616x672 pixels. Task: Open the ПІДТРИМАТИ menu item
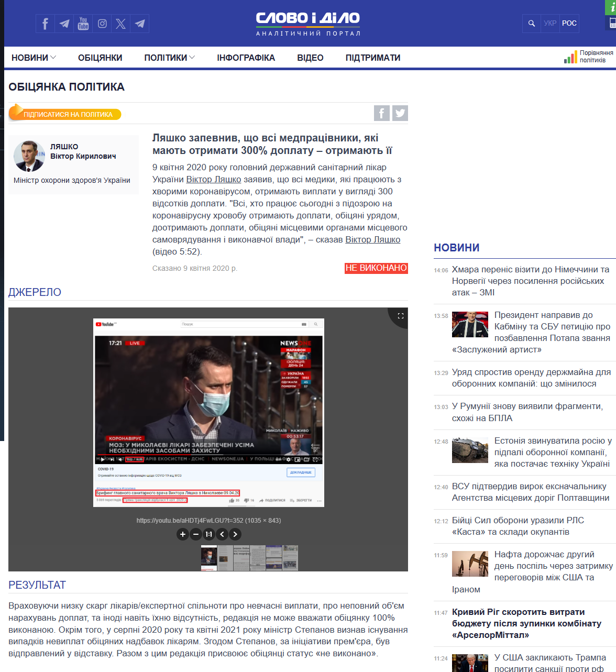373,58
